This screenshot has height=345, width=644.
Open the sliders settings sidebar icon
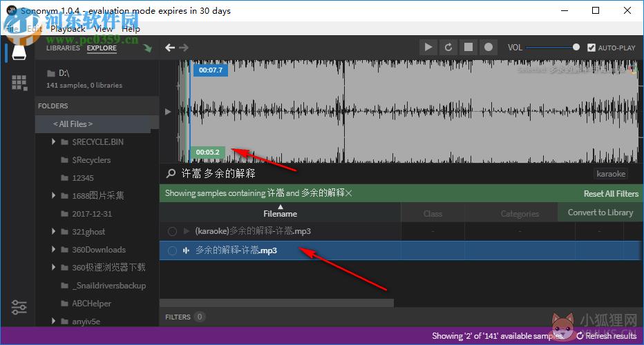click(x=19, y=307)
